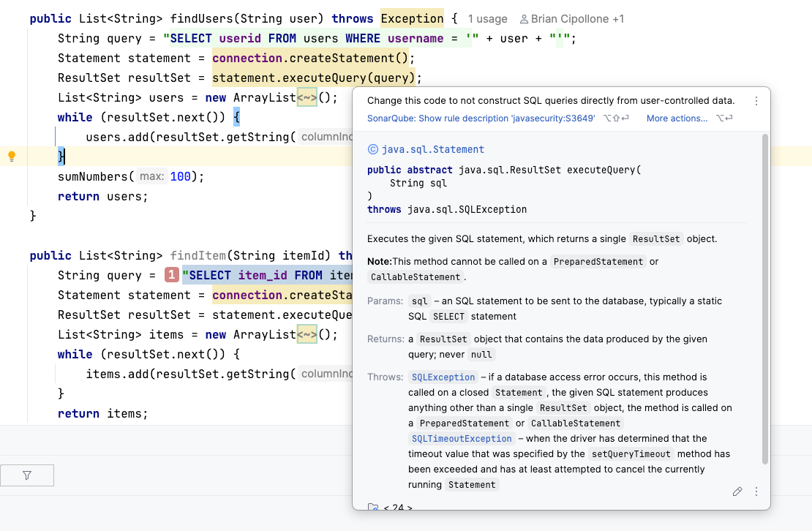
Task: Open the SQLException documentation link
Action: [443, 377]
